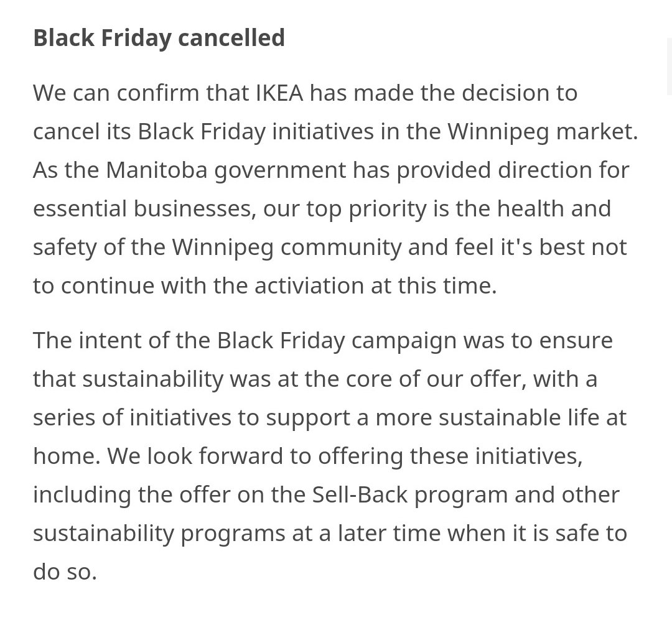This screenshot has width=672, height=625.
Task: Click the phrase 'Sell-Back program'
Action: tap(409, 496)
